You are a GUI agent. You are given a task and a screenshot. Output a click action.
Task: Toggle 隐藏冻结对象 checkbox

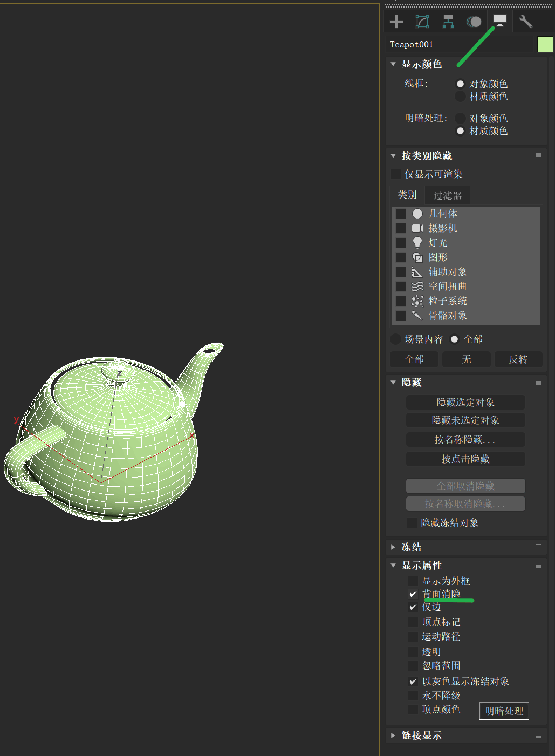[412, 523]
